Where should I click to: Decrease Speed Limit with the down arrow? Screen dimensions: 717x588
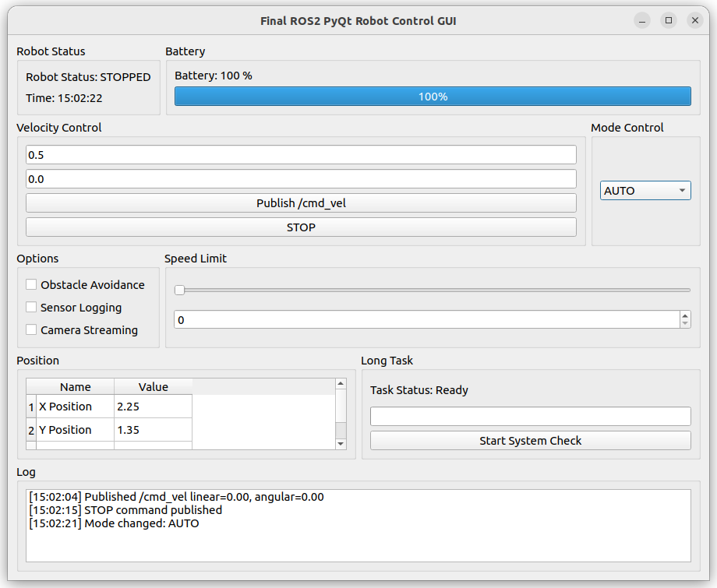tap(685, 324)
